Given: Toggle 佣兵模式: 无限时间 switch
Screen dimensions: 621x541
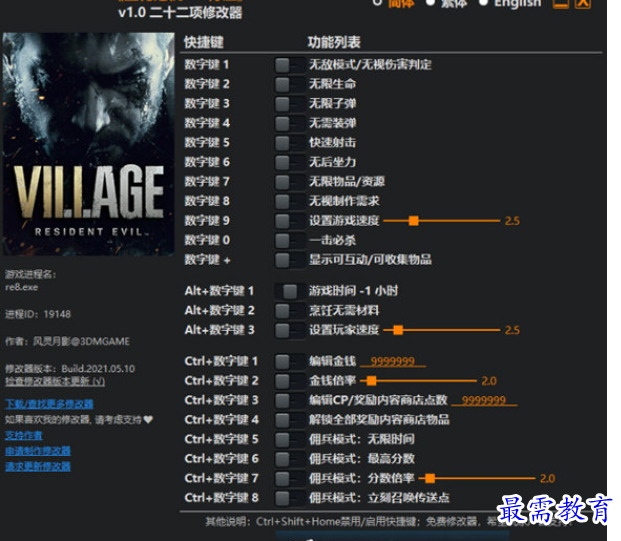Looking at the screenshot, I should click(290, 439).
